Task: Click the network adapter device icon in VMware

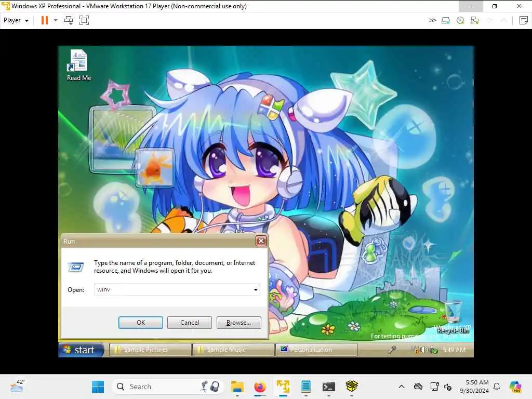Action: [x=475, y=21]
